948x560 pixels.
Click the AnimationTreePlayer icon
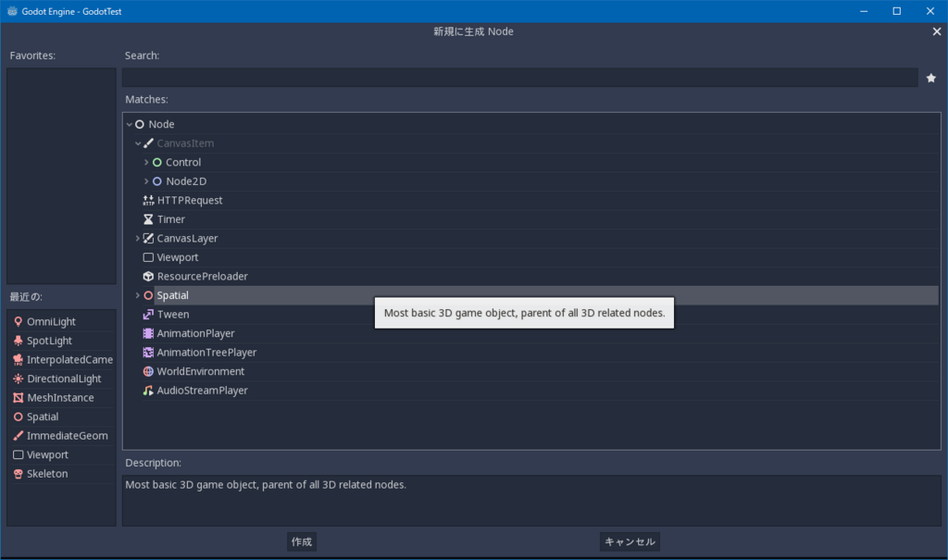pyautogui.click(x=148, y=353)
